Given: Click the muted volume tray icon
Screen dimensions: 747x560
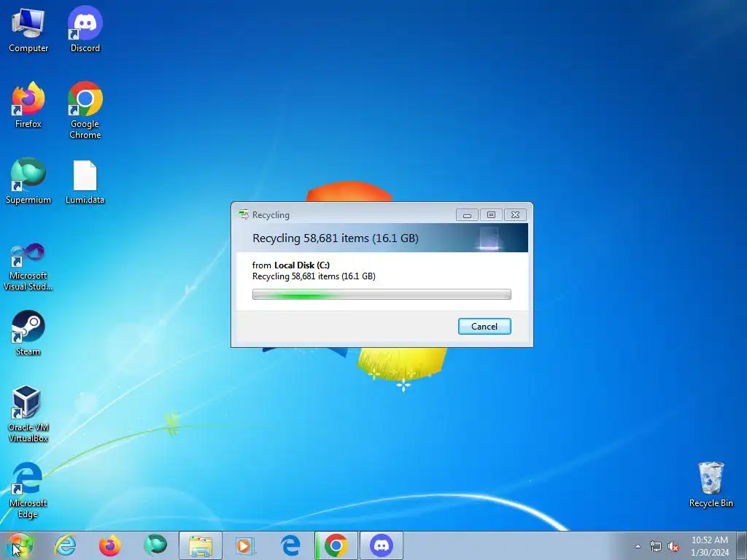Looking at the screenshot, I should [x=673, y=547].
